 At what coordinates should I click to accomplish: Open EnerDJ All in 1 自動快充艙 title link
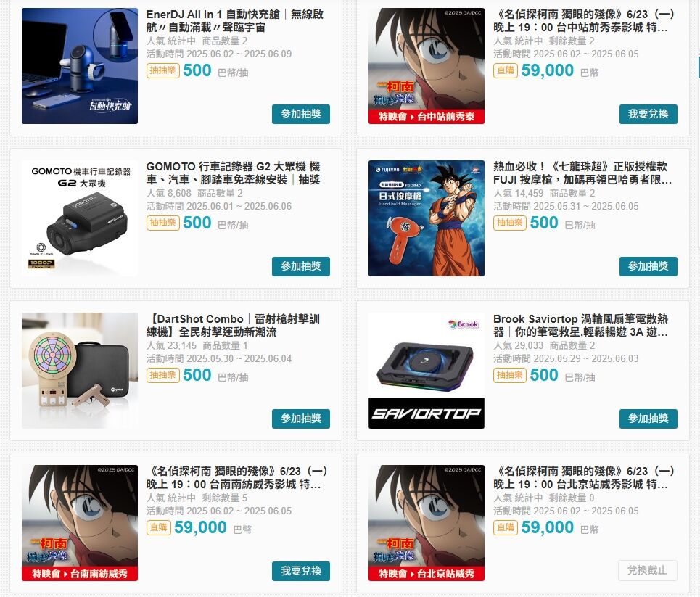coord(235,20)
